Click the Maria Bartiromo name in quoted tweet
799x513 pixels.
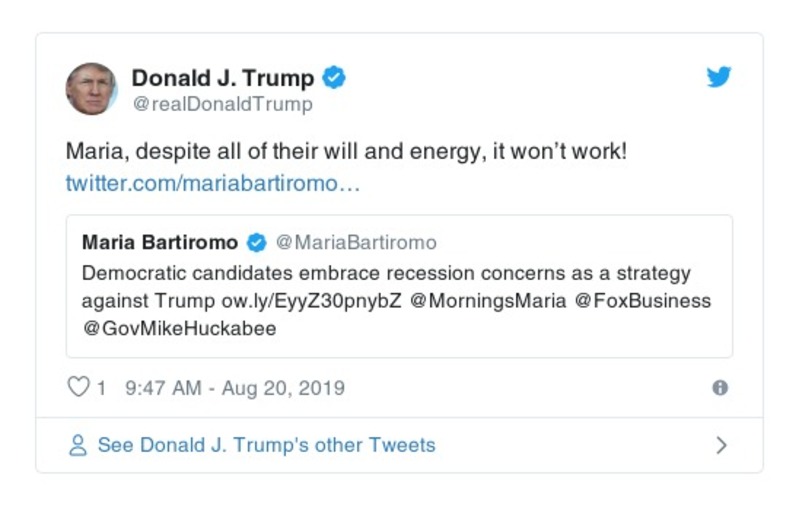(160, 243)
